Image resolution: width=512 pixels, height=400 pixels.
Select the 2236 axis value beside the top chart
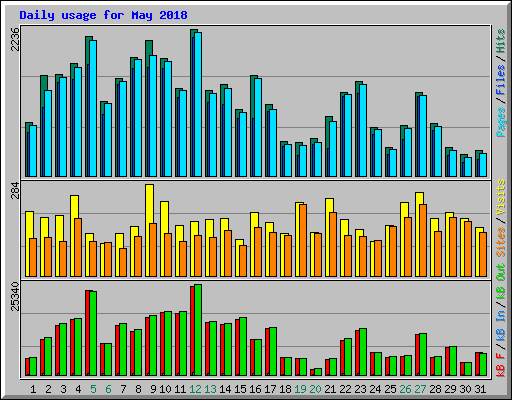15,39
